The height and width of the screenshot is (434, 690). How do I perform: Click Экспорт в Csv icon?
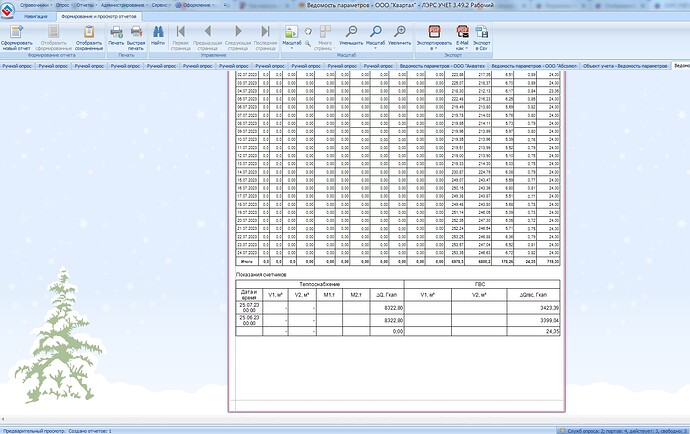click(481, 32)
